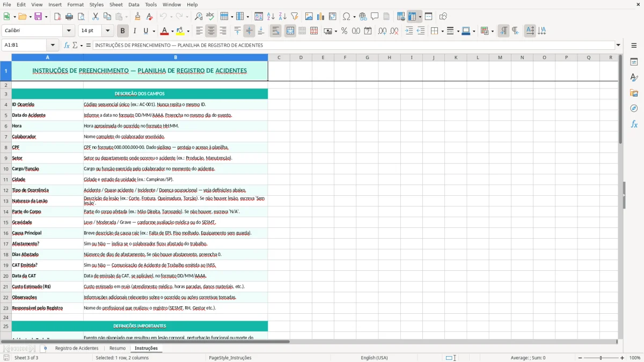The image size is (644, 362).
Task: Open Function Wizard fx icon
Action: coord(67,45)
